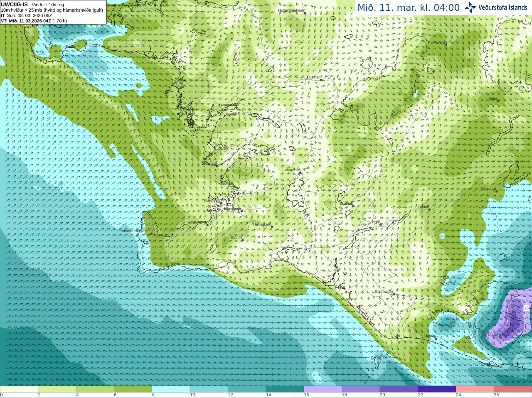Click the 12–14 m/s teal legend swatch
The height and width of the screenshot is (398, 532).
[x=247, y=389]
